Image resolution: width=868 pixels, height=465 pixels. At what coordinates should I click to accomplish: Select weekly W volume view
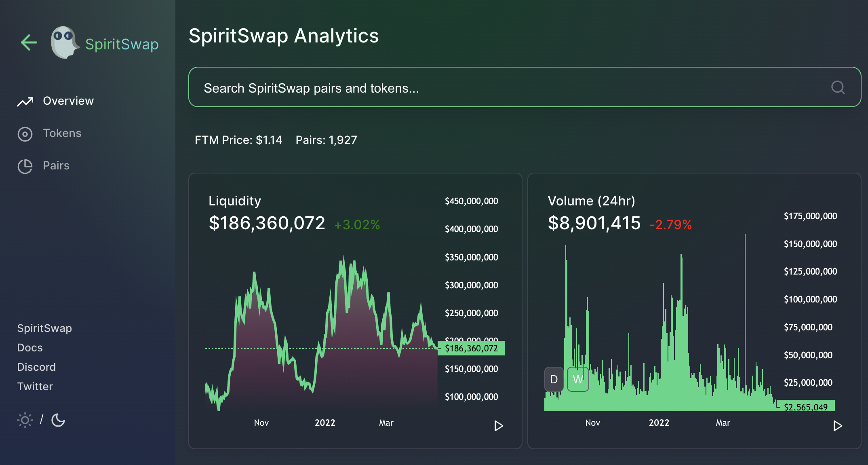pos(578,379)
